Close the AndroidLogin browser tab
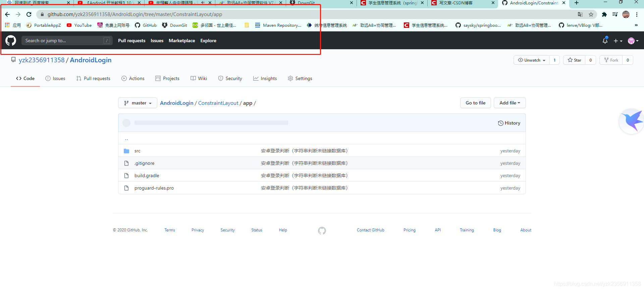The width and height of the screenshot is (644, 290). pyautogui.click(x=564, y=3)
